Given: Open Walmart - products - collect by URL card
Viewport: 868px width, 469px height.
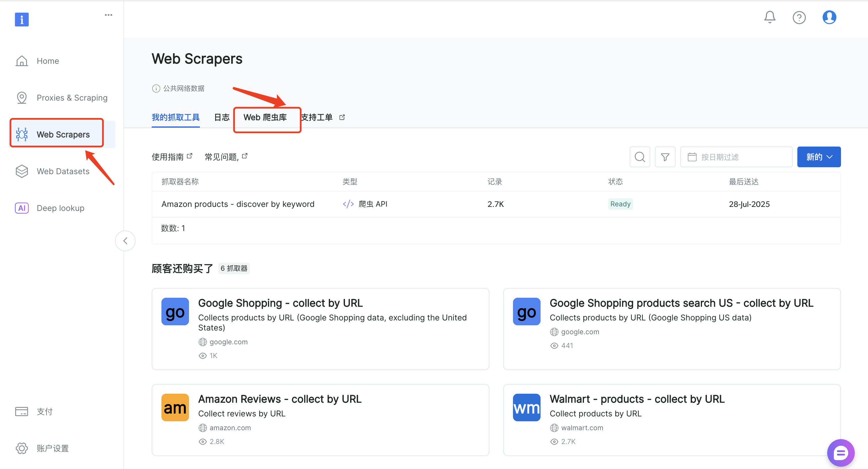Looking at the screenshot, I should pos(672,420).
